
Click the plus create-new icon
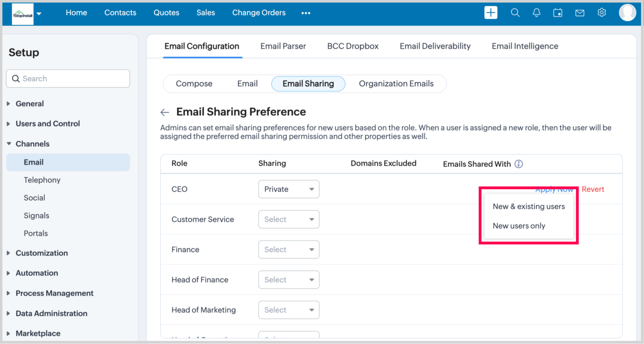click(x=490, y=13)
